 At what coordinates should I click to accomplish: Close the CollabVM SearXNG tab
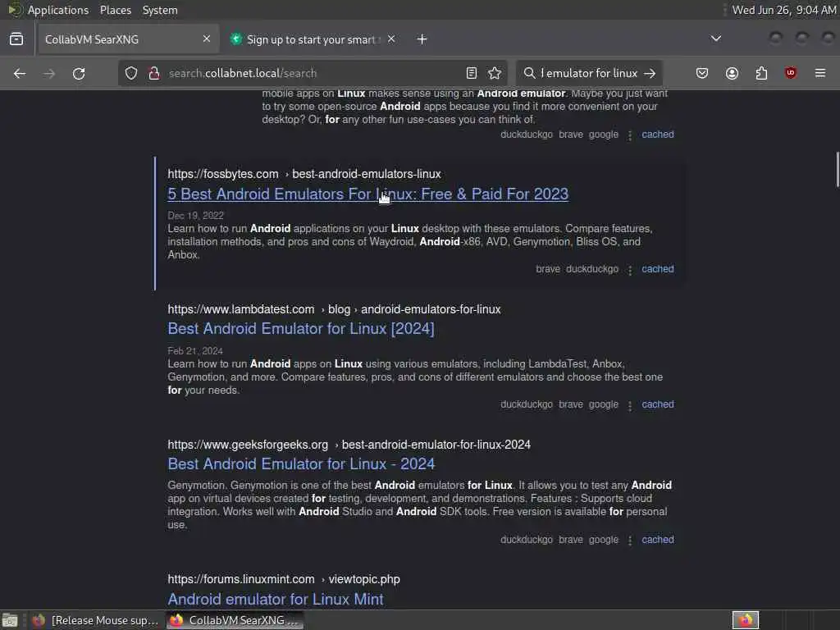[x=207, y=39]
